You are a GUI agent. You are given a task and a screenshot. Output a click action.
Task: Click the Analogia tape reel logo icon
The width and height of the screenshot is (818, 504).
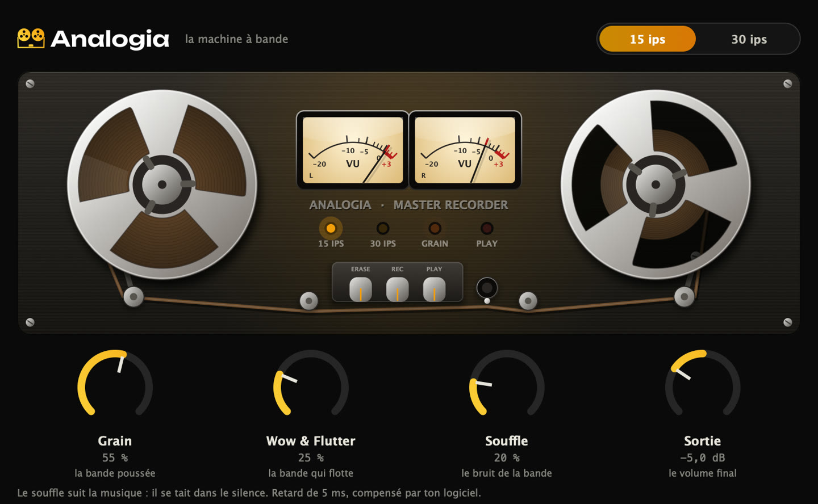(x=31, y=39)
